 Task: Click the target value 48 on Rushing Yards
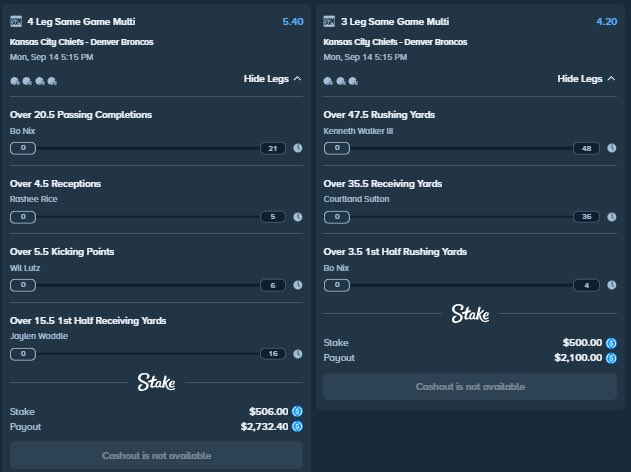click(x=586, y=148)
